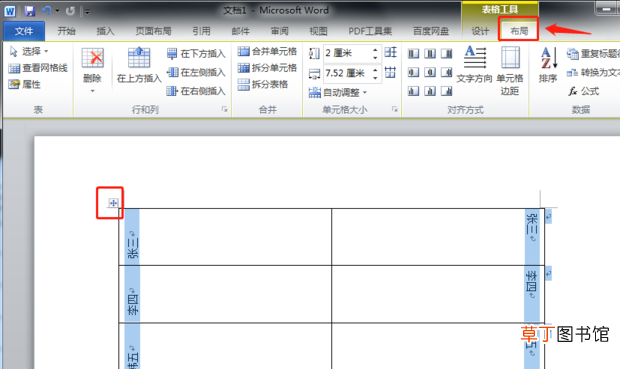Image resolution: width=620 pixels, height=369 pixels.
Task: Open the 页面布局 tab
Action: point(153,31)
